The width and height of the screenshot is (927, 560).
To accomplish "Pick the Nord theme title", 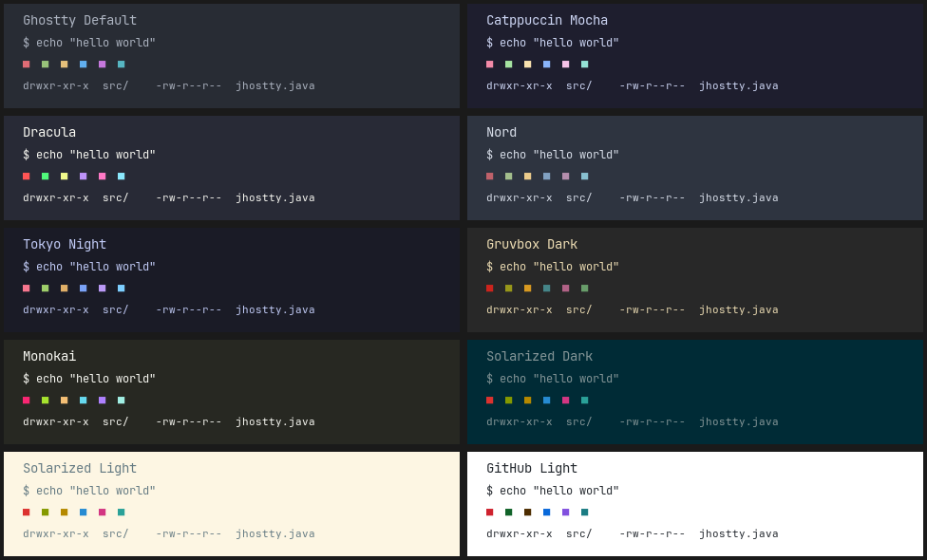I will 501,132.
